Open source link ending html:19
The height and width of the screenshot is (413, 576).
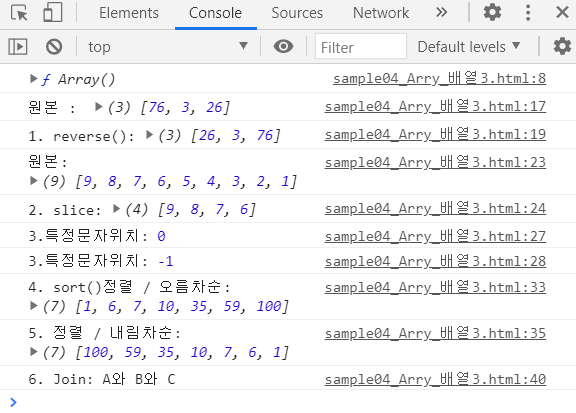435,134
